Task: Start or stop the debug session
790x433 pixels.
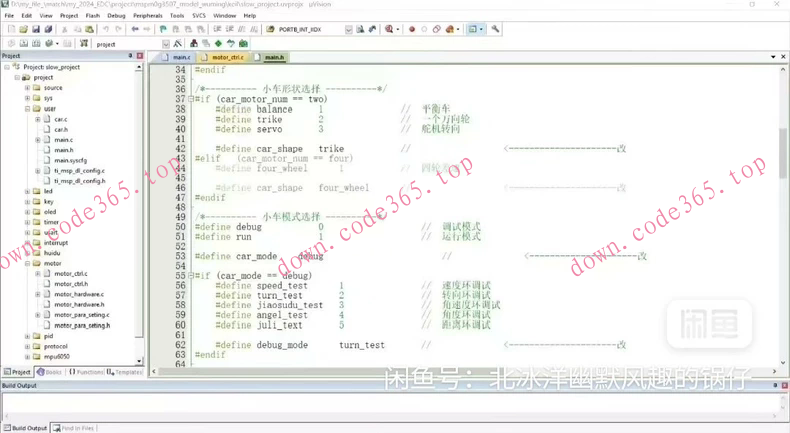Action: click(x=389, y=29)
